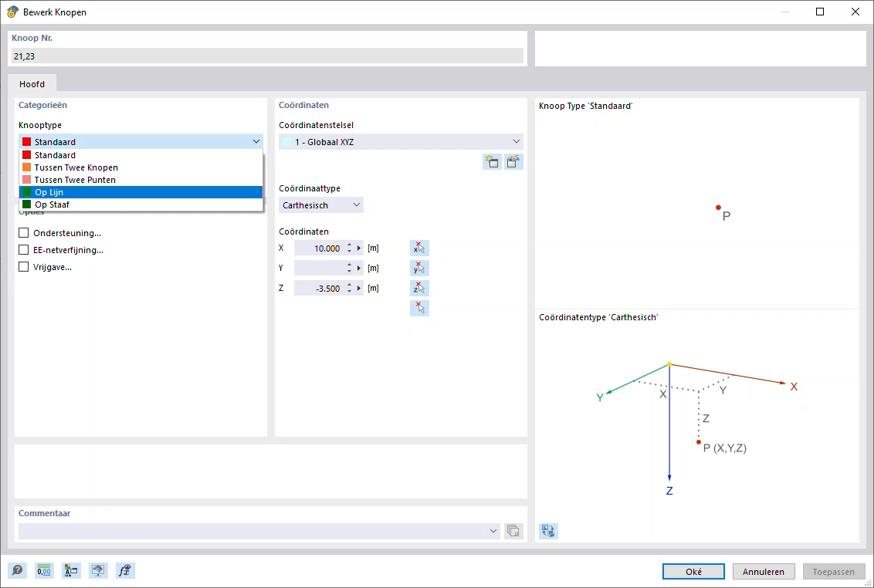Cancel the dialog with Annuleren
The height and width of the screenshot is (588, 874).
coord(763,571)
